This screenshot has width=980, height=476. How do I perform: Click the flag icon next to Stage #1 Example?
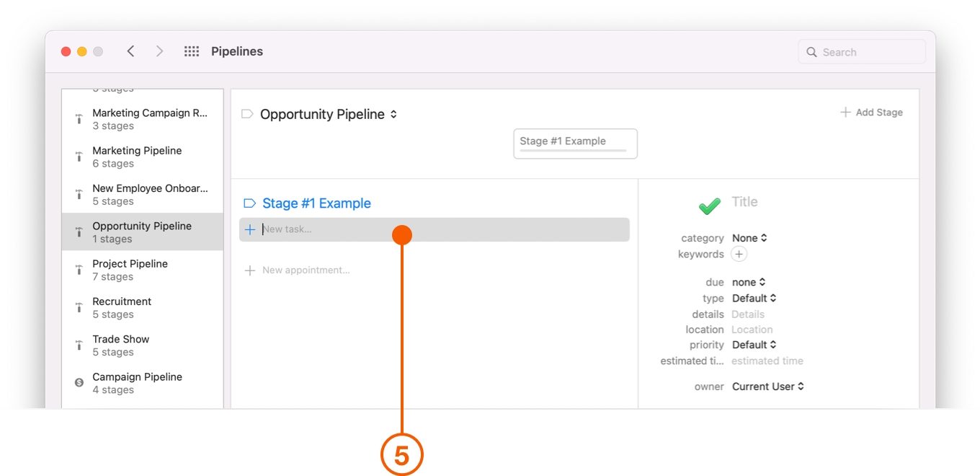249,203
